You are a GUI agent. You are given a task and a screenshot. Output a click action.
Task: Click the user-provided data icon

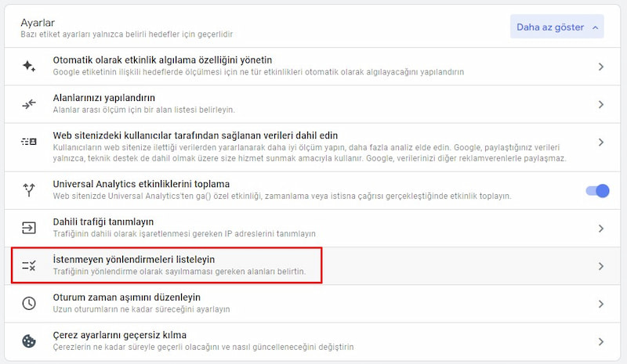tap(29, 142)
